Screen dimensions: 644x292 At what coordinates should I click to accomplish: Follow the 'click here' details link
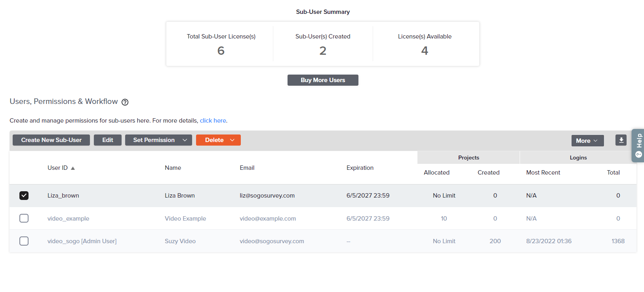(x=213, y=121)
